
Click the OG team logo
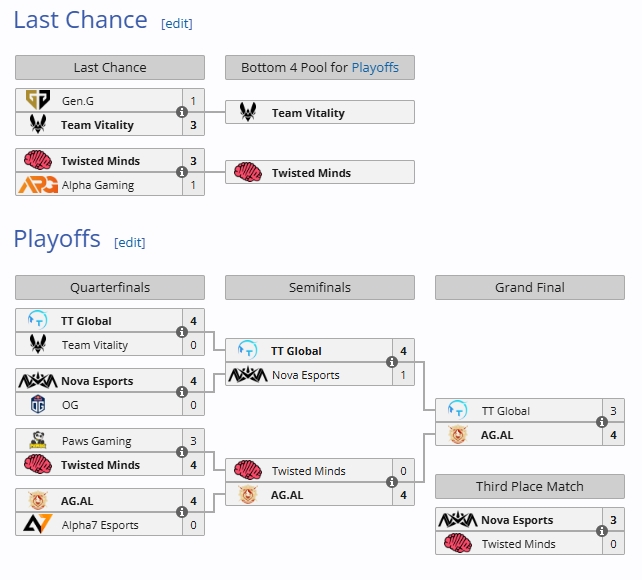pos(38,404)
